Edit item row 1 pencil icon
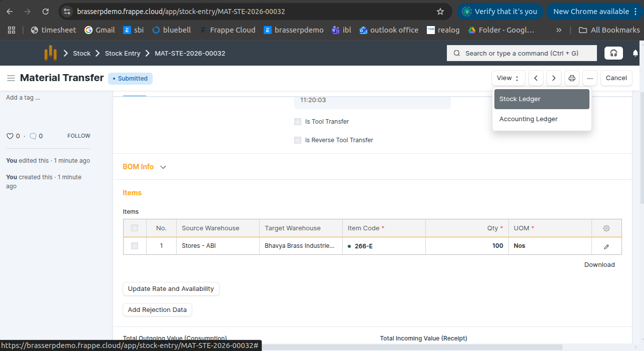644x351 pixels. [x=606, y=246]
